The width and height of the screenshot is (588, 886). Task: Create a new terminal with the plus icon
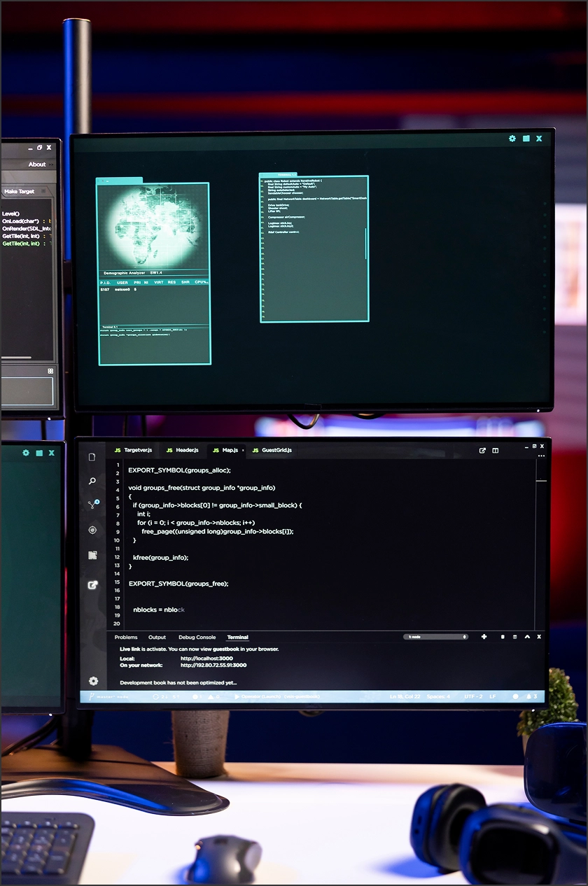pyautogui.click(x=484, y=637)
